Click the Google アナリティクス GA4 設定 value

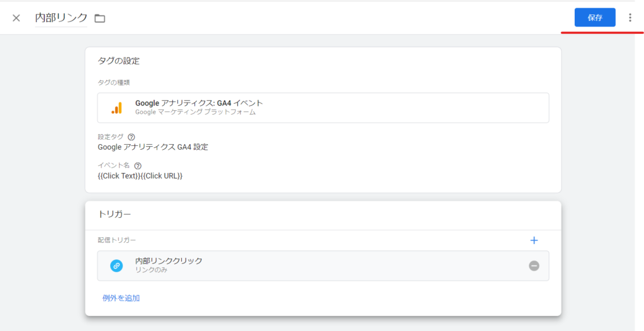coord(153,147)
